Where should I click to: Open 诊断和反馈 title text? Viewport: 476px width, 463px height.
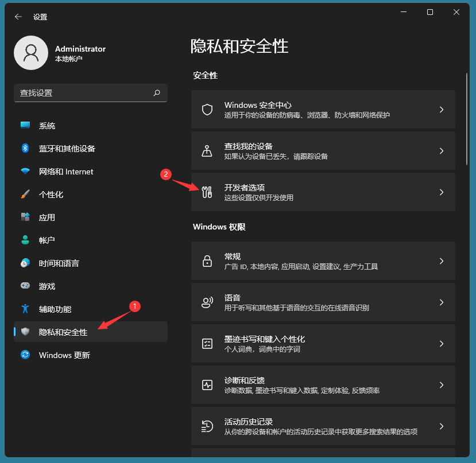click(245, 380)
